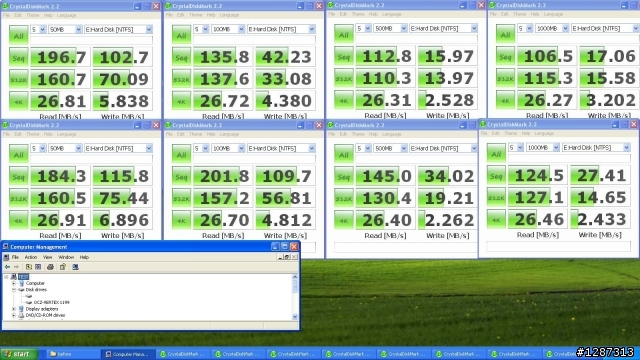Click 512K button in window showing 124.5
Viewport: 640px width, 360px height.
(x=496, y=198)
